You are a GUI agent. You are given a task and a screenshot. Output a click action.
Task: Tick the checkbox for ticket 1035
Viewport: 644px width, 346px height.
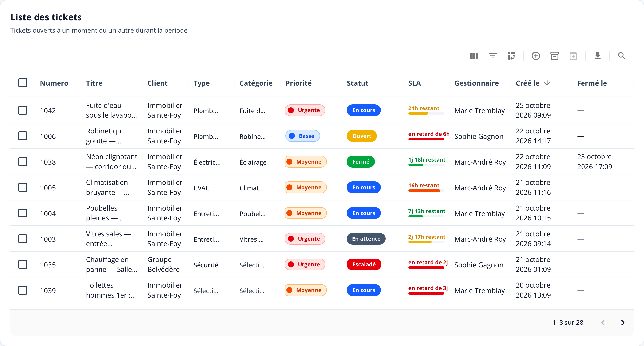pyautogui.click(x=23, y=265)
